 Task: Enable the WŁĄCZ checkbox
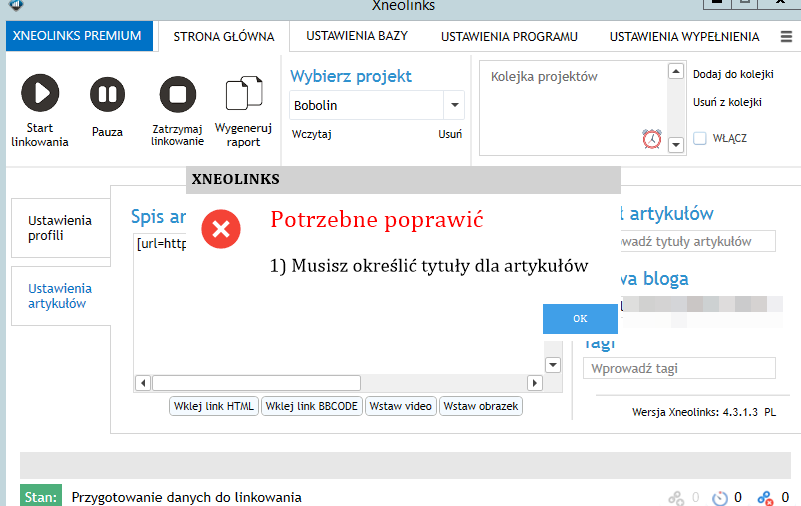(700, 138)
